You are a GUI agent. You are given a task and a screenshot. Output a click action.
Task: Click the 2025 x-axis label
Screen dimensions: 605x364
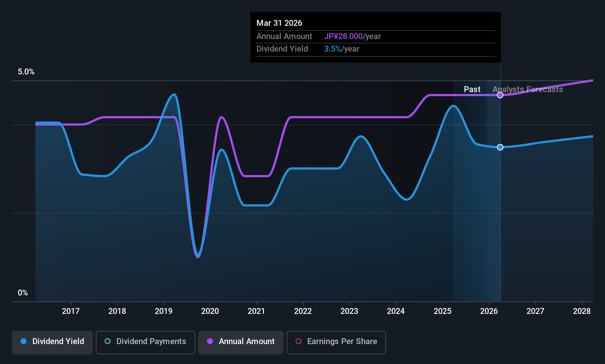tap(443, 311)
